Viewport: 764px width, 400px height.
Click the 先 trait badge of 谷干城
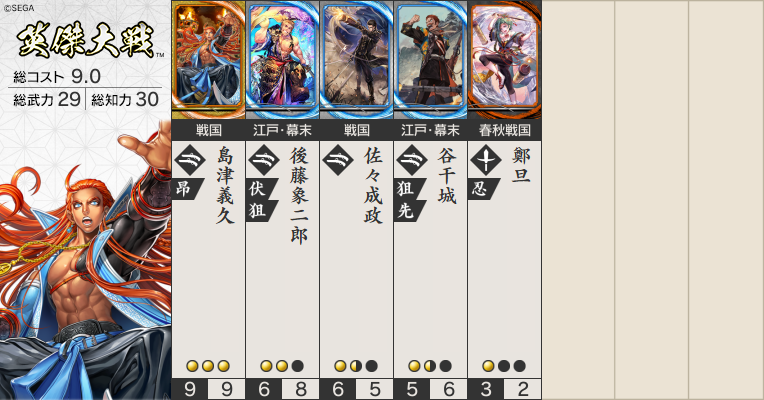coord(408,210)
